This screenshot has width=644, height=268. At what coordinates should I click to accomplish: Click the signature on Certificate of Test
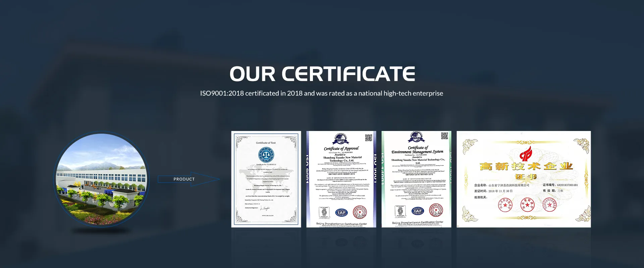click(x=265, y=208)
